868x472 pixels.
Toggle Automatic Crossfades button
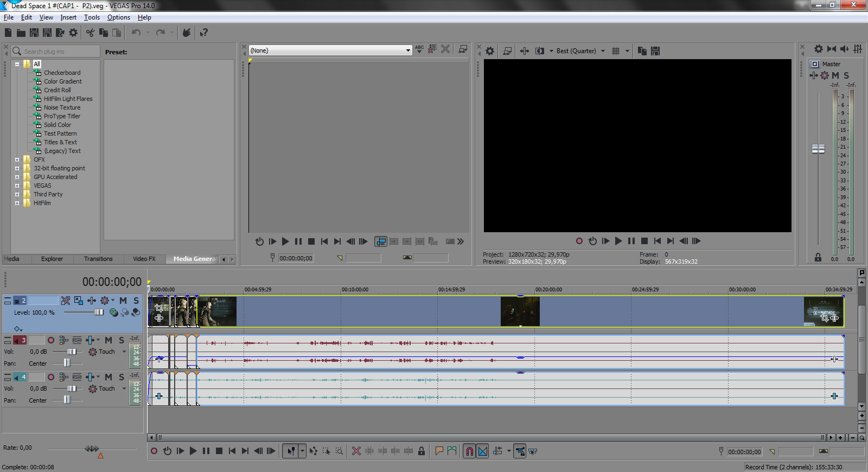[x=483, y=451]
